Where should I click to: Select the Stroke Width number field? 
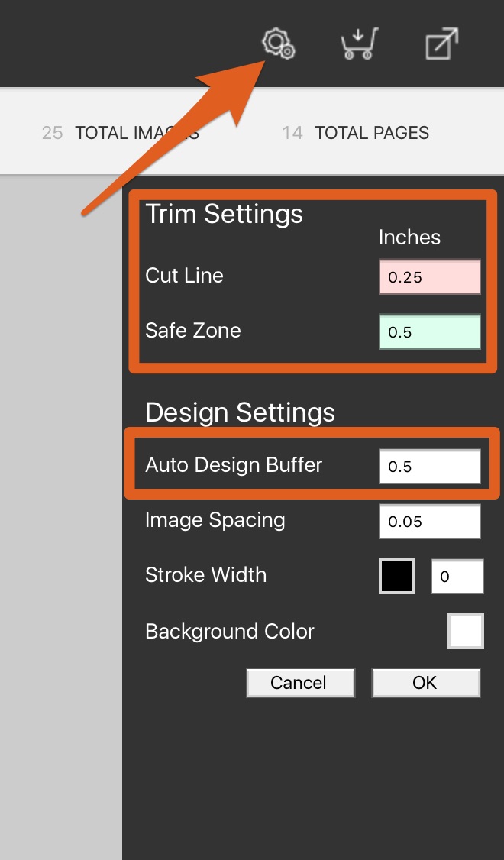pos(457,576)
